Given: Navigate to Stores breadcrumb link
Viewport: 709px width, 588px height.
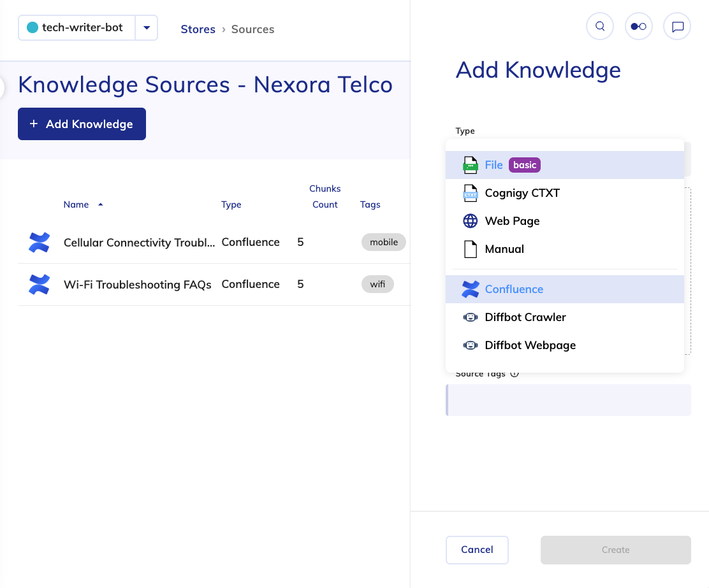Looking at the screenshot, I should (198, 29).
